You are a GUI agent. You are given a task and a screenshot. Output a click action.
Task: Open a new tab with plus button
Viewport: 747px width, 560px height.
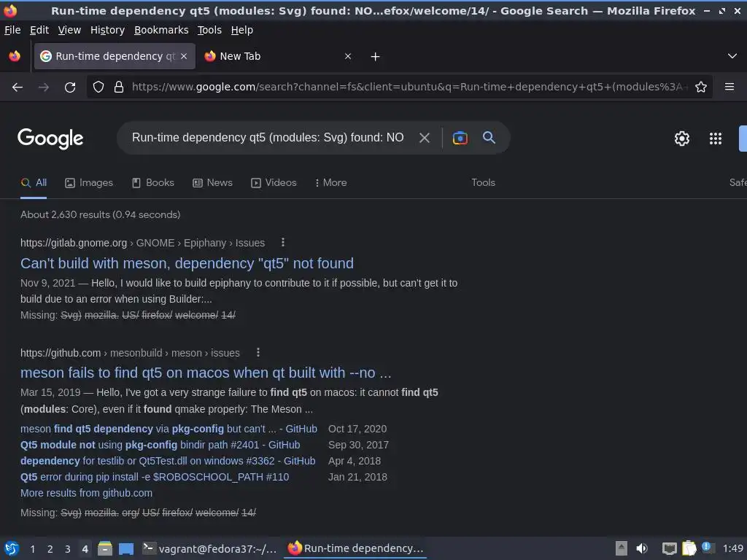click(376, 57)
